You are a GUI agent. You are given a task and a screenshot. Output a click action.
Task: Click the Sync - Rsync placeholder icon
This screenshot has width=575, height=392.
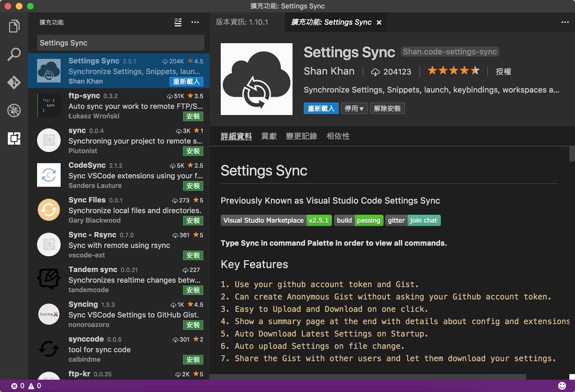(49, 244)
